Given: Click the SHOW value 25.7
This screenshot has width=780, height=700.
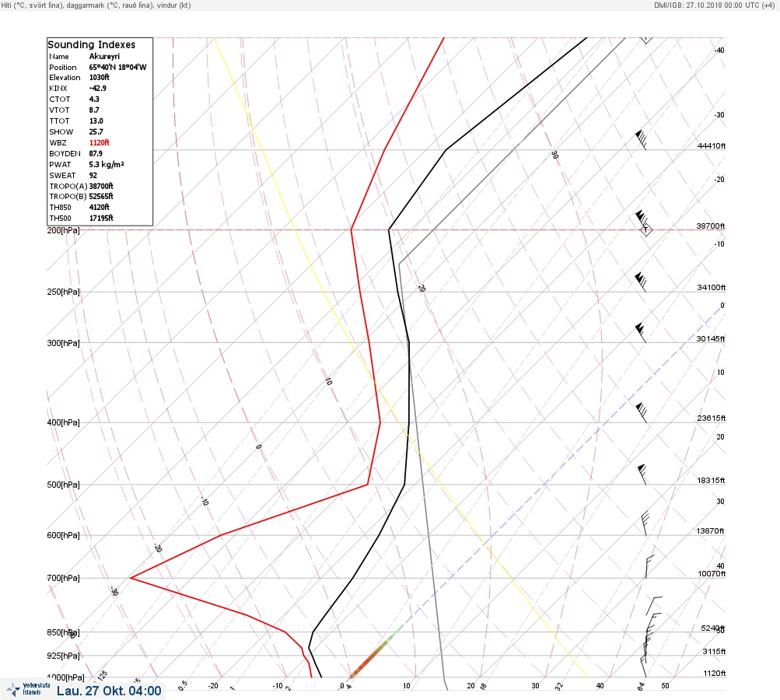Looking at the screenshot, I should point(96,132).
